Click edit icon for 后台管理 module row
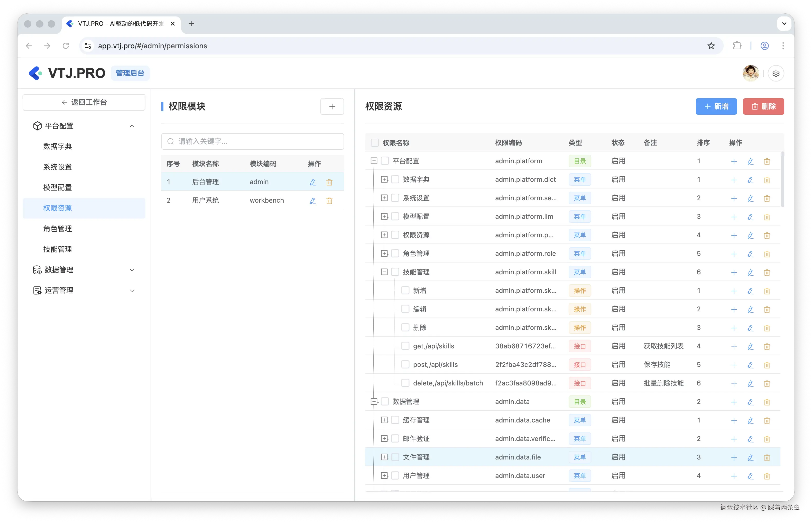812x523 pixels. [x=312, y=182]
